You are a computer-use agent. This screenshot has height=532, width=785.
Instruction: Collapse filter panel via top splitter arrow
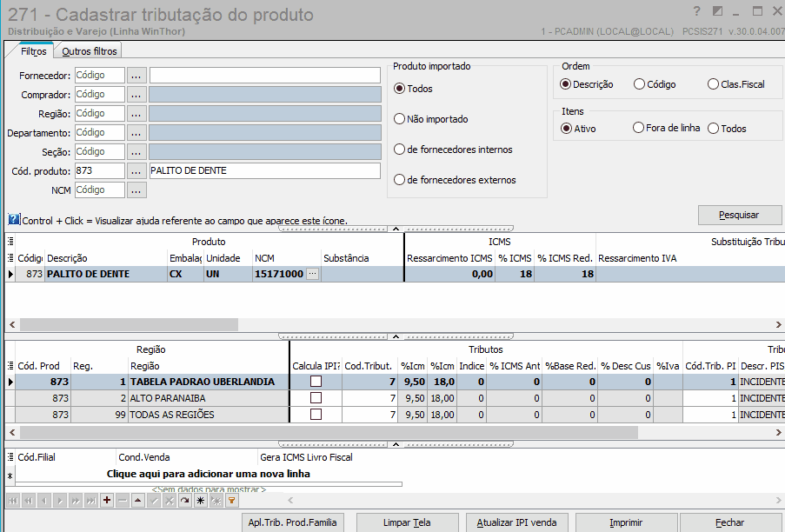point(396,229)
